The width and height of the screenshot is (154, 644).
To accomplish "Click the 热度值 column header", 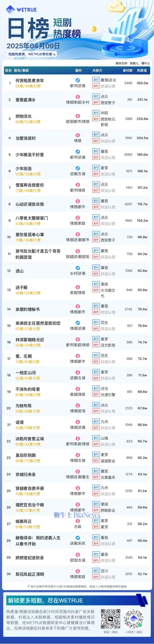I will click(142, 71).
